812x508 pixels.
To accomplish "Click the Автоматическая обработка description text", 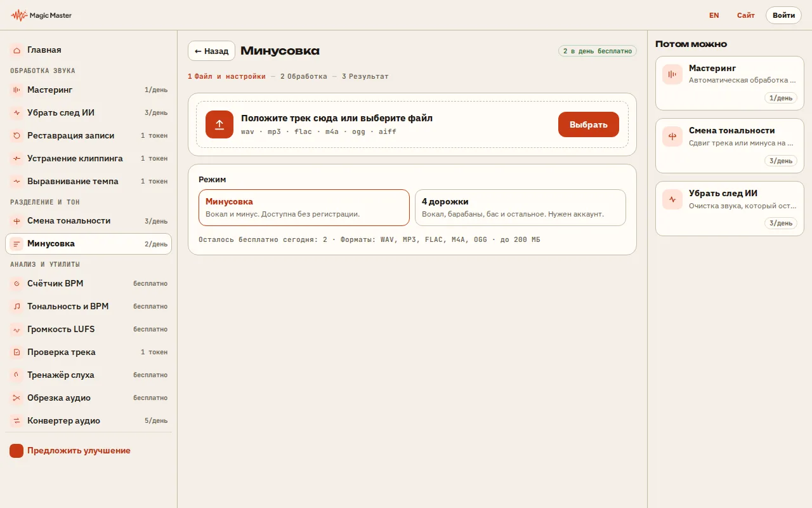I will pos(742,81).
